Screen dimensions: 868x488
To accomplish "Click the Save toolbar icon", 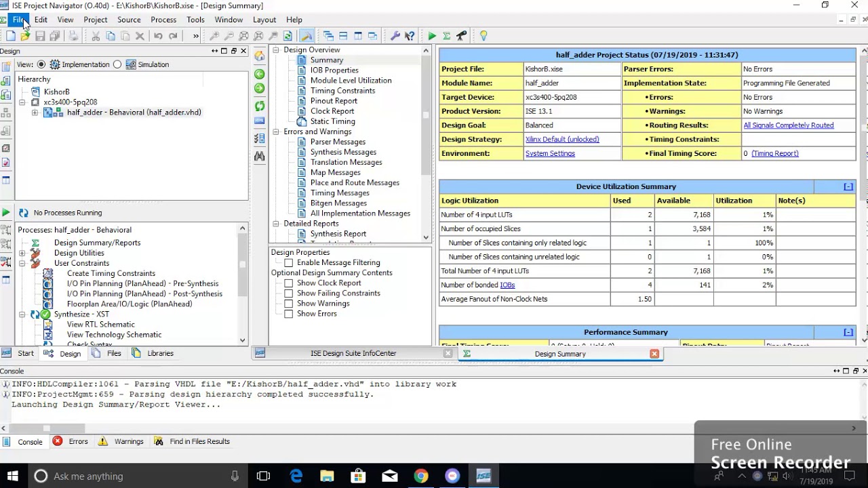I will coord(40,36).
